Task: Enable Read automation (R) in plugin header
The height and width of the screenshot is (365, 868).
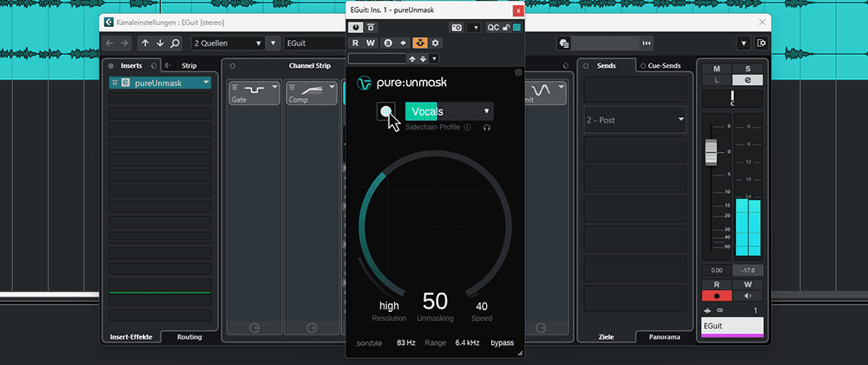Action: tap(355, 43)
